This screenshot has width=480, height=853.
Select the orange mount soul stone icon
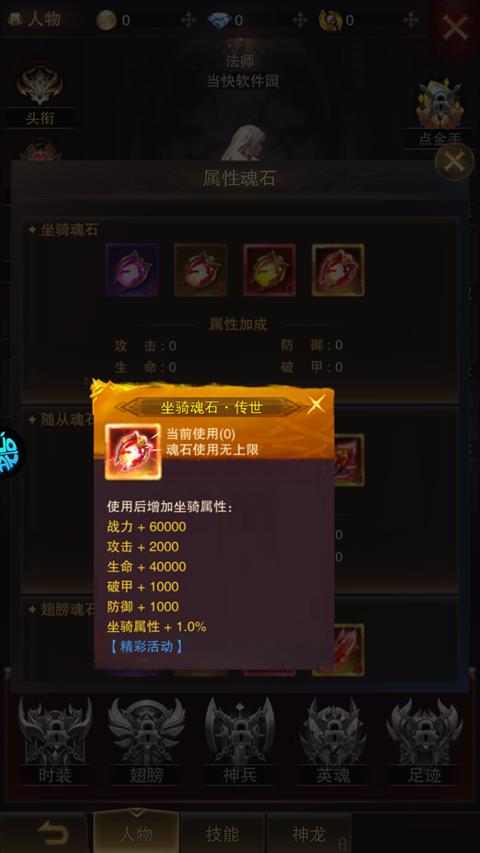(201, 270)
